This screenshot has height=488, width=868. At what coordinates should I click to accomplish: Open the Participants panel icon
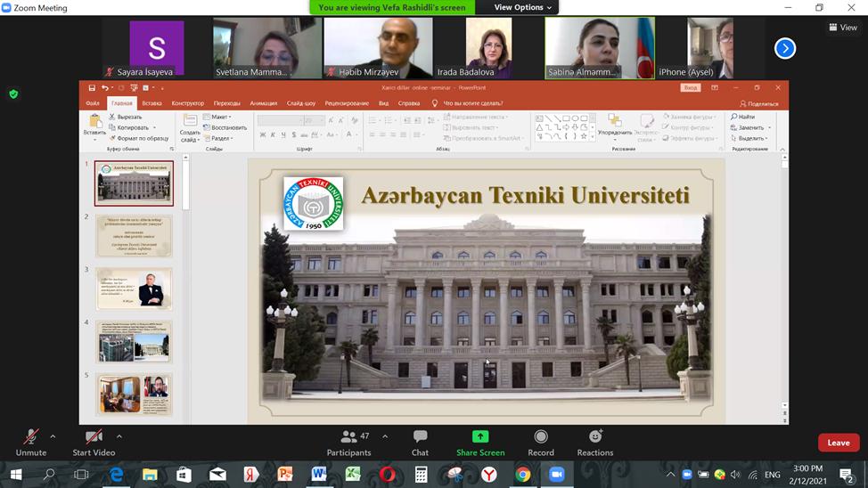pyautogui.click(x=348, y=437)
